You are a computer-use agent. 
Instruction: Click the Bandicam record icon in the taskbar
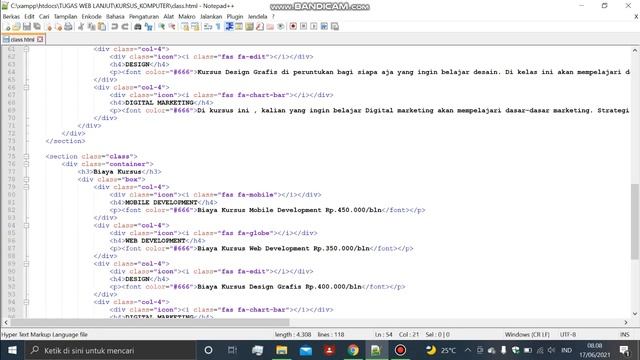point(400,350)
